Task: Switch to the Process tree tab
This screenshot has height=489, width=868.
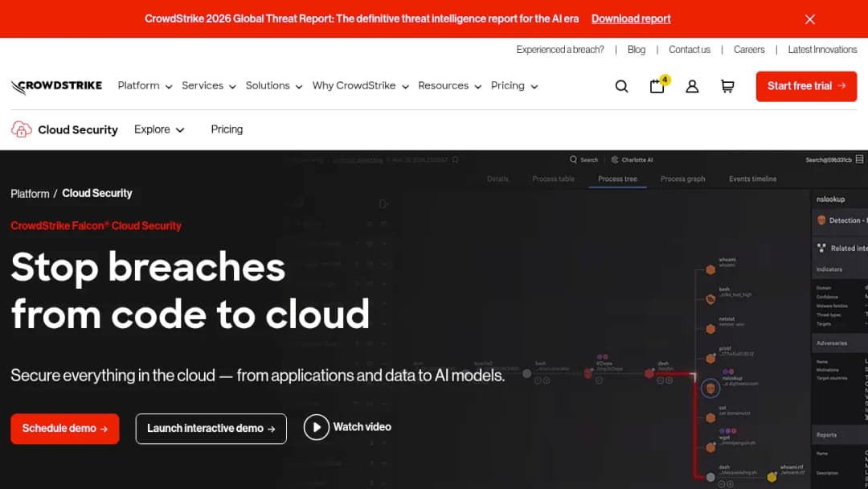Action: [617, 179]
